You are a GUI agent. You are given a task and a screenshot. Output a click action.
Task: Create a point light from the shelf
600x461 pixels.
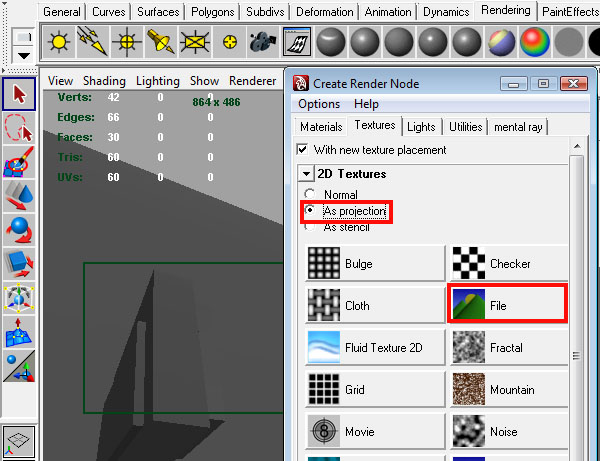click(x=127, y=41)
